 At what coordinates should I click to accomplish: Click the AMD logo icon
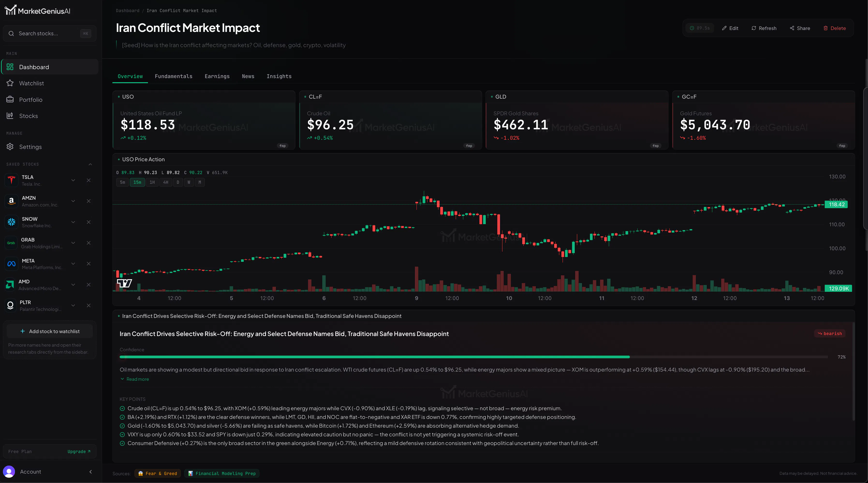(10, 285)
